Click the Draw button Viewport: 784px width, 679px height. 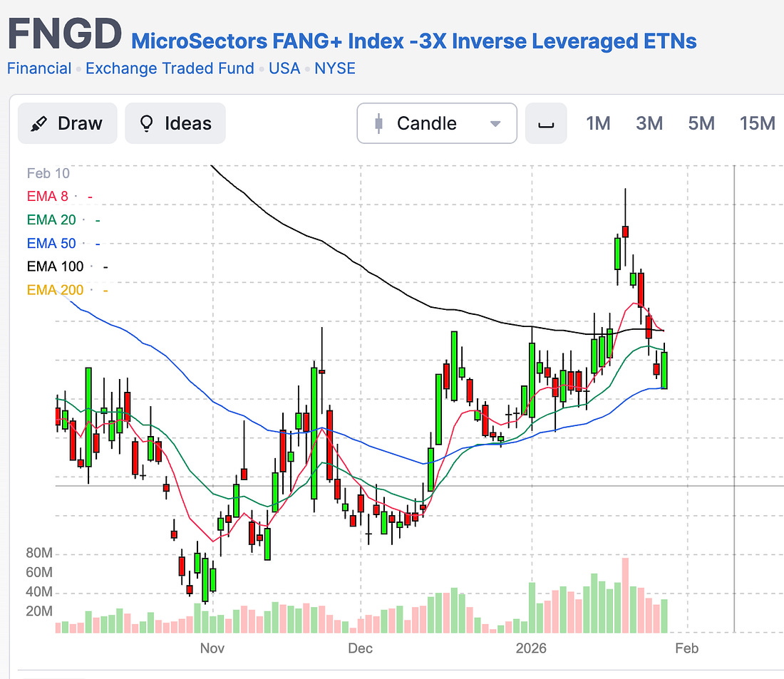point(68,123)
